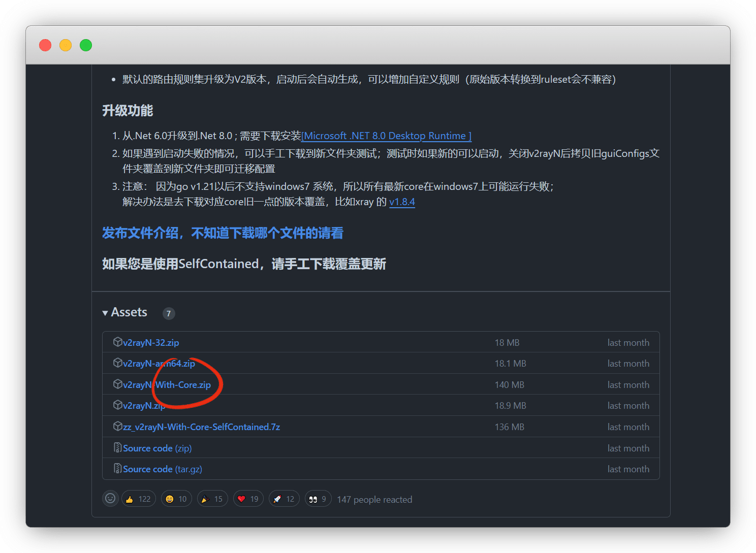
Task: Click the package icon beside v2rayN-With-Core.zip
Action: (x=117, y=384)
